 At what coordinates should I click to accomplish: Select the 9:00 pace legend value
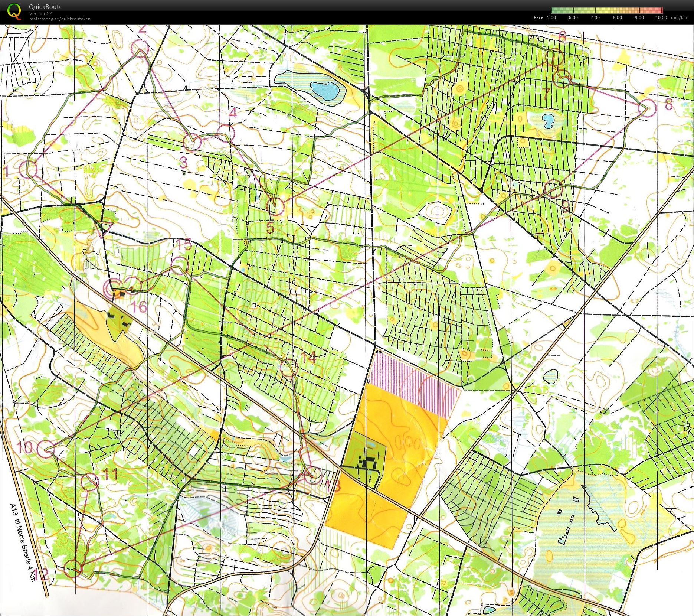click(x=639, y=17)
